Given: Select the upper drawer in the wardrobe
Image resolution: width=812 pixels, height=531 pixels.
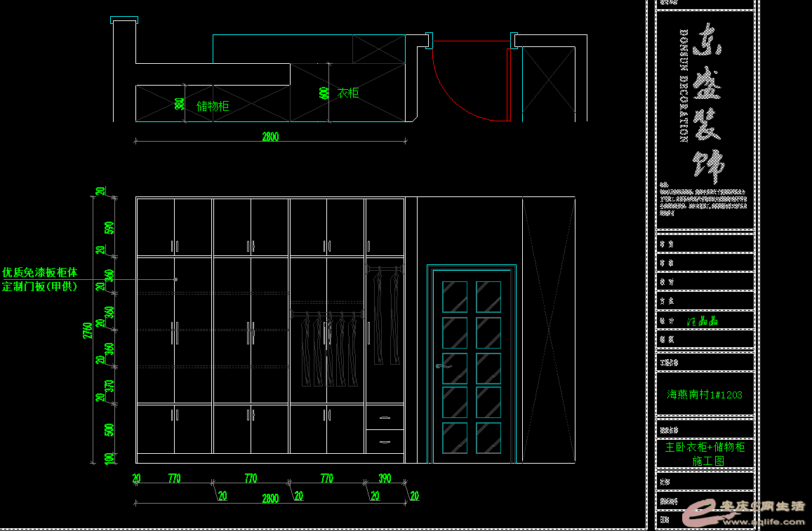Looking at the screenshot, I should 385,419.
